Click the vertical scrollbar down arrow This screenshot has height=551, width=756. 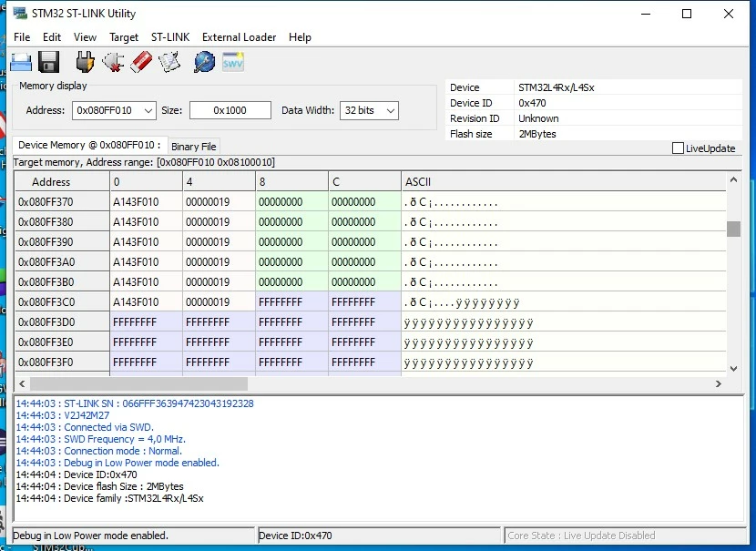(733, 369)
